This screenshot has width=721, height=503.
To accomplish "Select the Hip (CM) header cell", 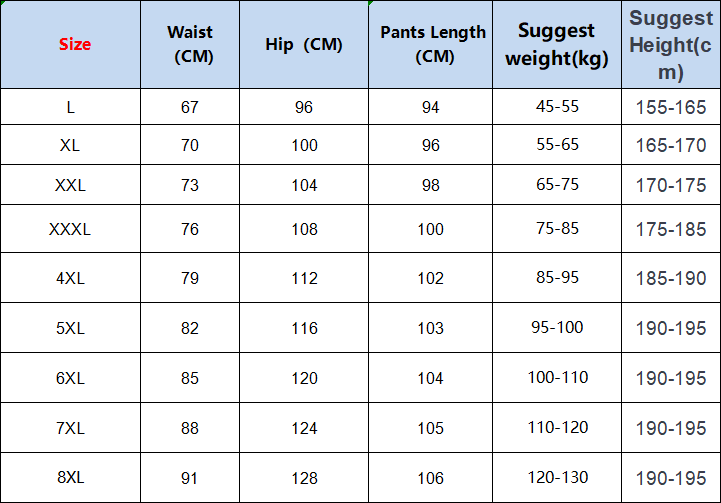I will tap(303, 45).
